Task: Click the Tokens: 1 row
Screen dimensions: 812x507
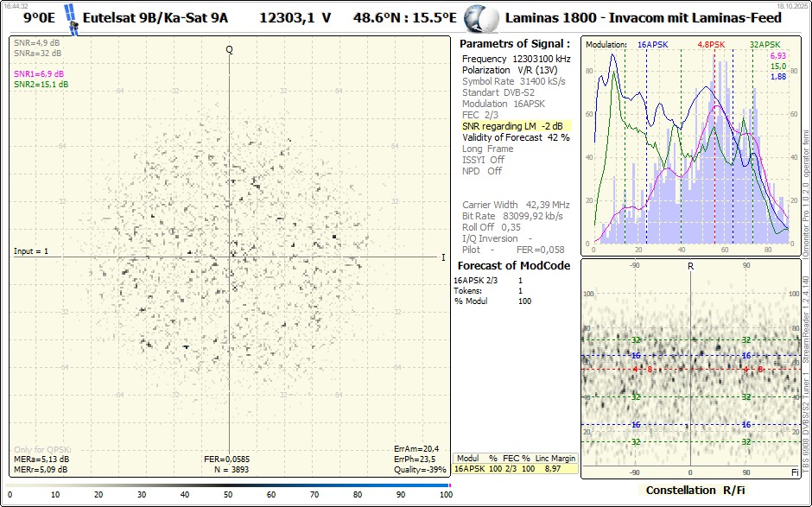Action: pyautogui.click(x=488, y=291)
